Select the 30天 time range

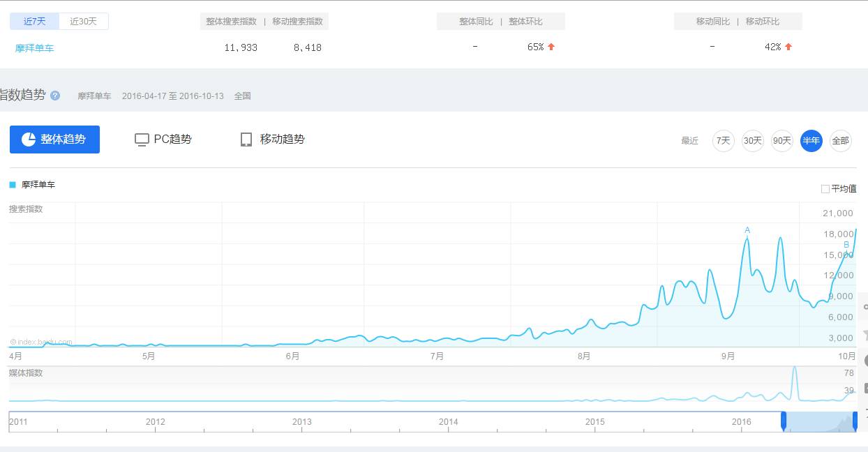pos(753,141)
